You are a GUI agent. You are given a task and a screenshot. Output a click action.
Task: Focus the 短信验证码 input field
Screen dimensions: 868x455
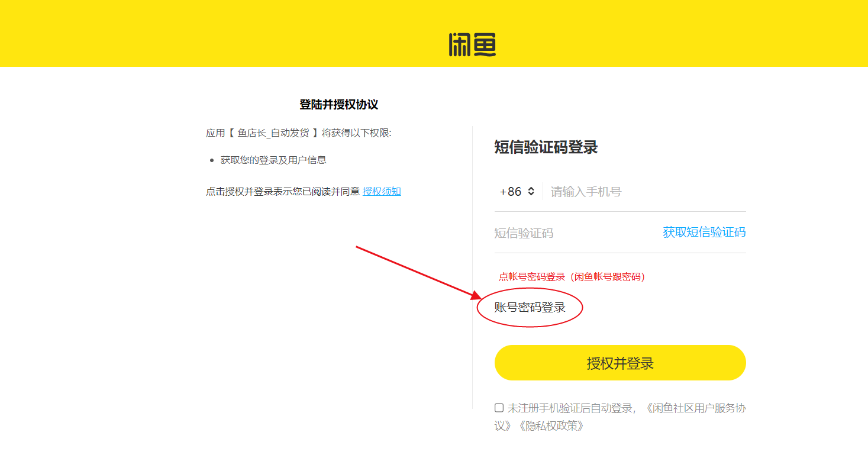(x=574, y=233)
